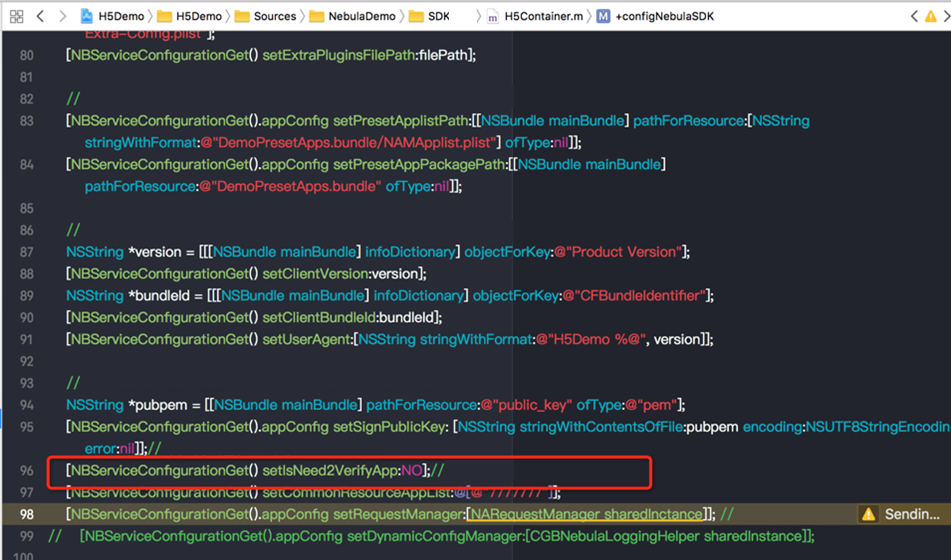Open the H5Container.m file breadcrumb
This screenshot has height=560, width=951.
coord(535,17)
